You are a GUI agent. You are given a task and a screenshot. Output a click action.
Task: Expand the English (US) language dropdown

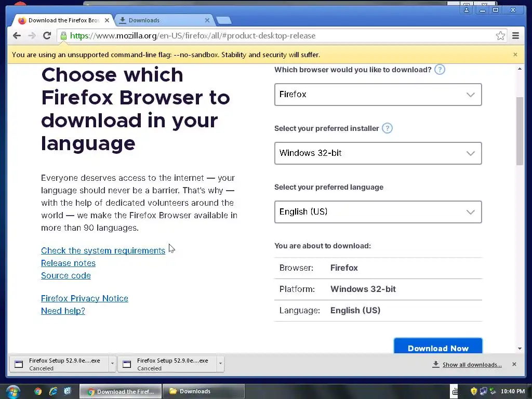378,212
